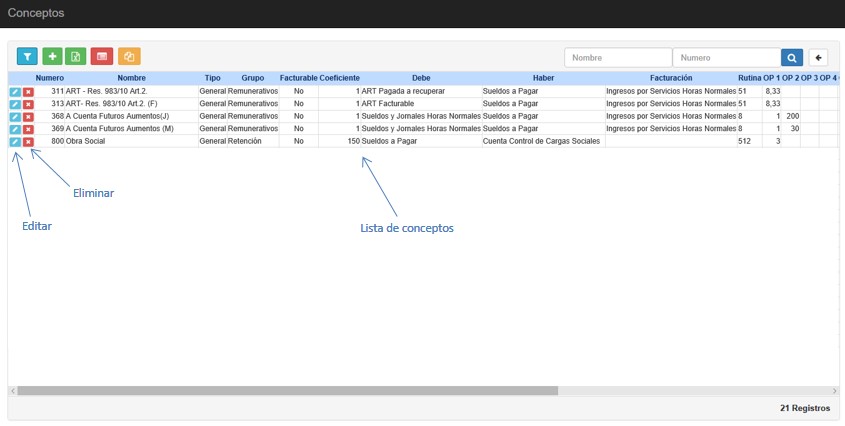Edit concept 369 A Cuenta Futuros Aumentos (M)
The height and width of the screenshot is (426, 845).
15,129
